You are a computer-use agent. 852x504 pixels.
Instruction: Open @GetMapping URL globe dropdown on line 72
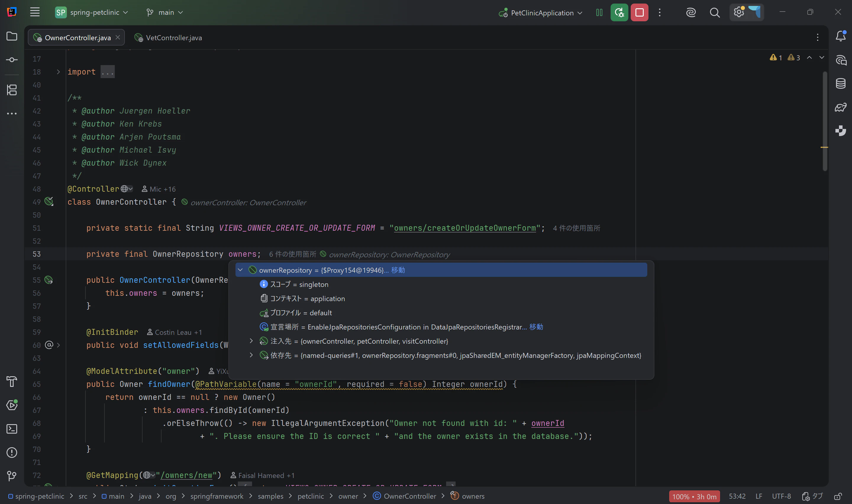[x=149, y=475]
